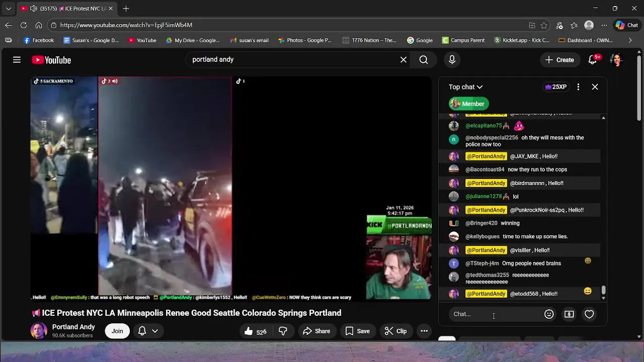The width and height of the screenshot is (644, 362).
Task: Expand the Top chat mode dropdown
Action: [x=465, y=87]
